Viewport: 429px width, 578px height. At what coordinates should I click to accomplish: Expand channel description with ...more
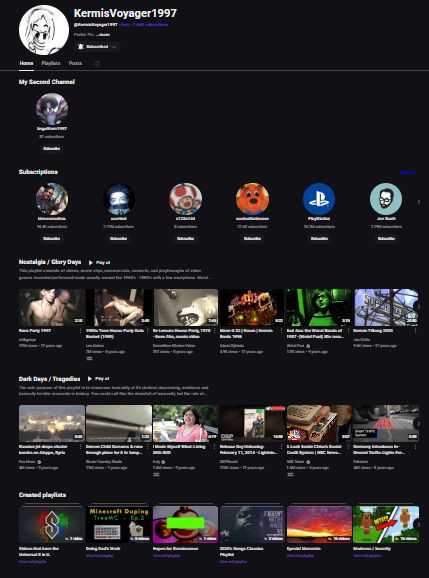(x=103, y=35)
